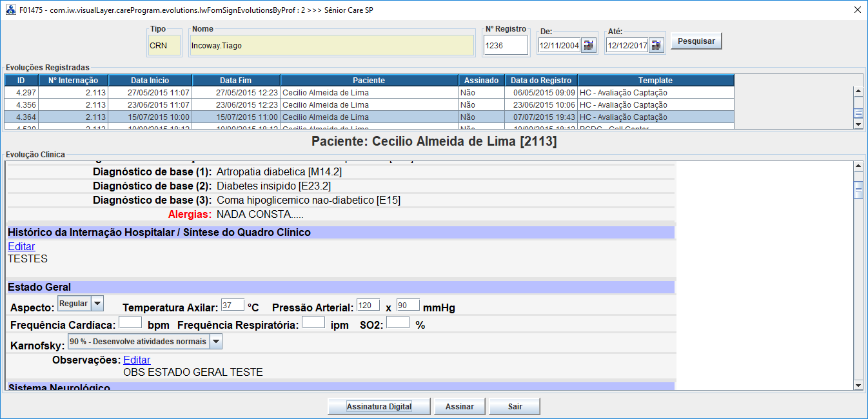The image size is (868, 419).
Task: Click the Assinatura Digital button
Action: [379, 407]
